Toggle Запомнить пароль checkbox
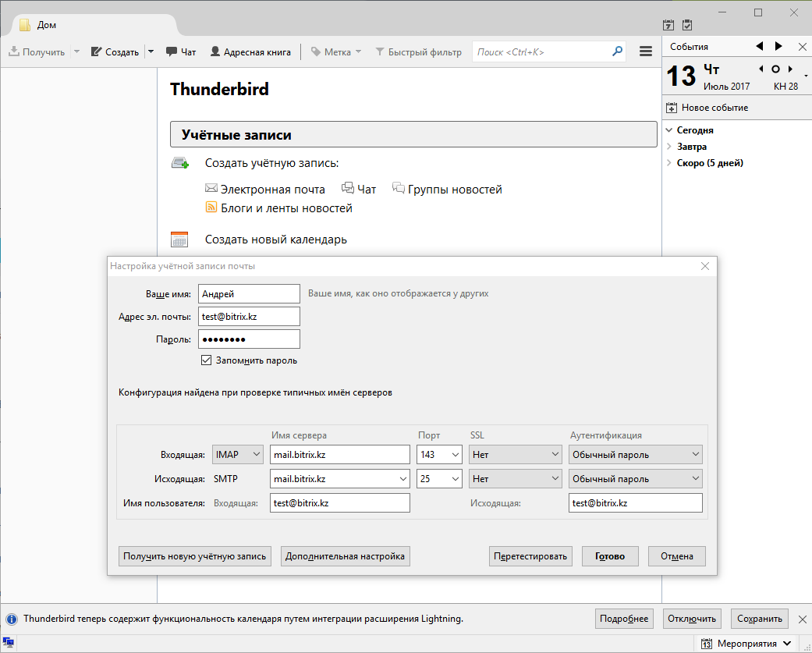The width and height of the screenshot is (812, 653). pyautogui.click(x=206, y=360)
